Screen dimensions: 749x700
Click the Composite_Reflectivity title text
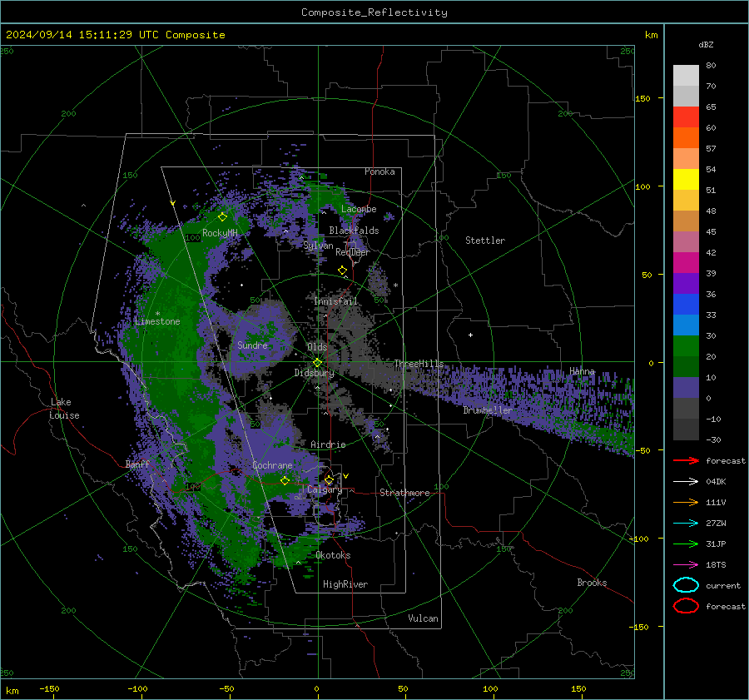coord(374,12)
